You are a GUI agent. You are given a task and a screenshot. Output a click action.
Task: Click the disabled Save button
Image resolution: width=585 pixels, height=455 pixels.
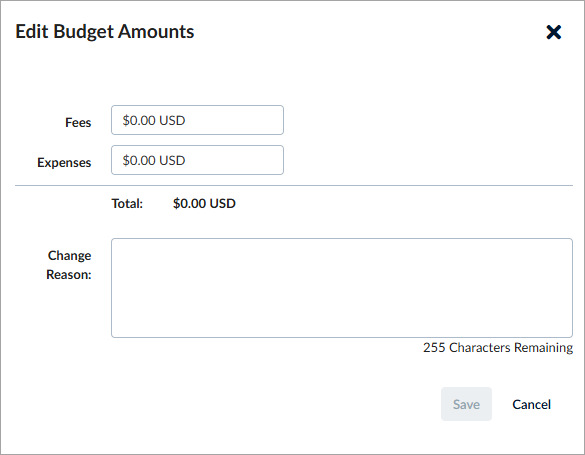point(466,404)
